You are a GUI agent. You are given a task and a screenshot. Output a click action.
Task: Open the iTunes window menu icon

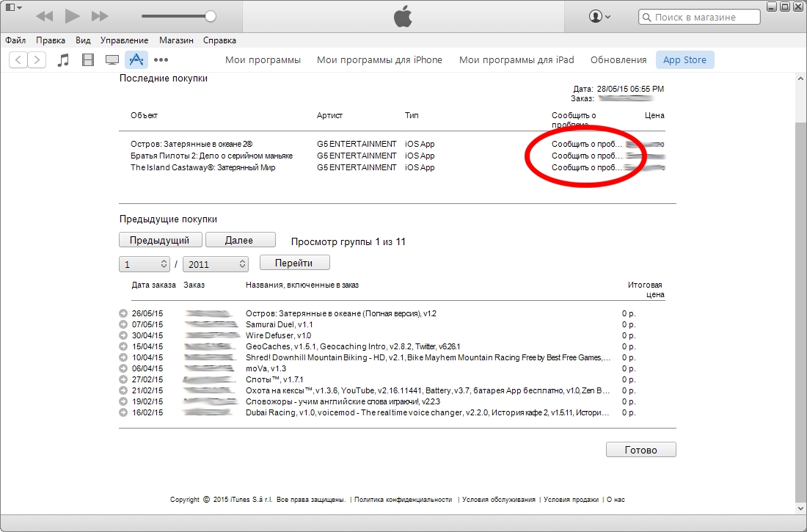point(13,8)
